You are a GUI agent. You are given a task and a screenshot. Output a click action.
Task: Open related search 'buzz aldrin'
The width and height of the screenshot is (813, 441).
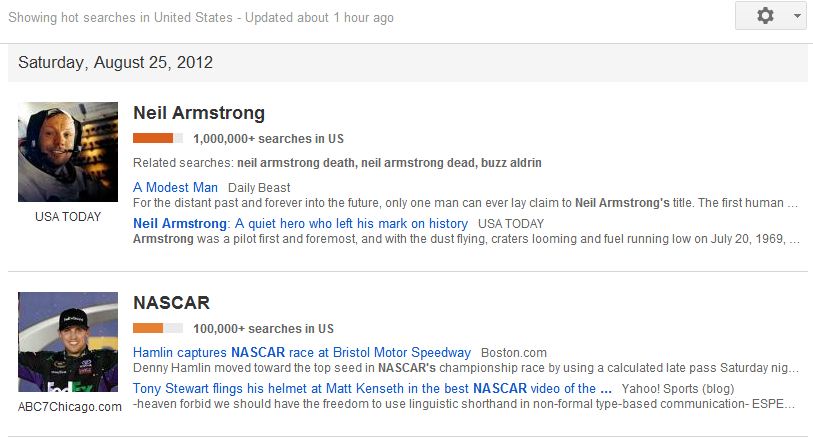511,163
